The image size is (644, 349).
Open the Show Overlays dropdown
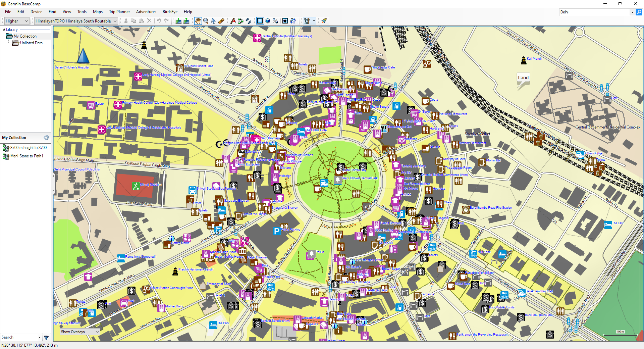coord(80,332)
